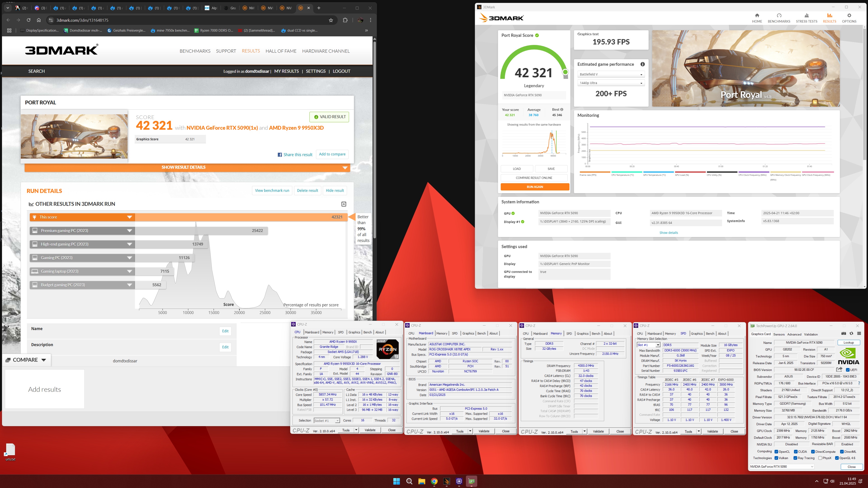This screenshot has width=868, height=488.
Task: Open COMPARE dropdown panel
Action: pos(26,360)
